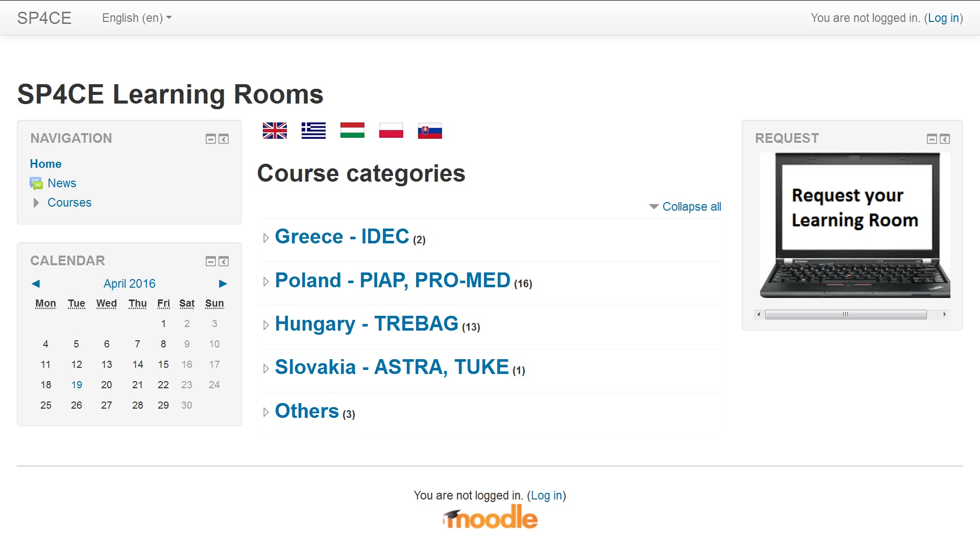The image size is (980, 551).
Task: Open the English (en) language dropdown
Action: click(x=137, y=18)
